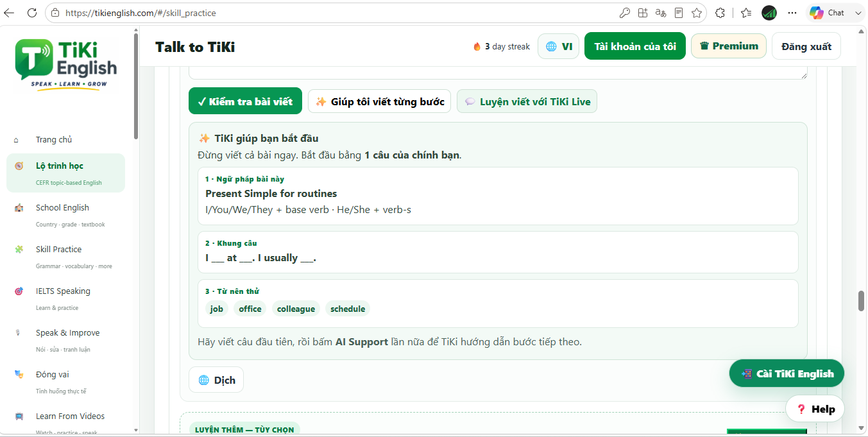Open Learn From Videos in the sidebar
Viewport: 868px width, 437px height.
[65, 421]
